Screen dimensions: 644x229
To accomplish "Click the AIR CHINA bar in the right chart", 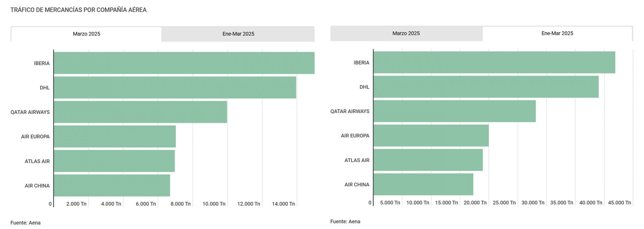I will click(x=423, y=184).
